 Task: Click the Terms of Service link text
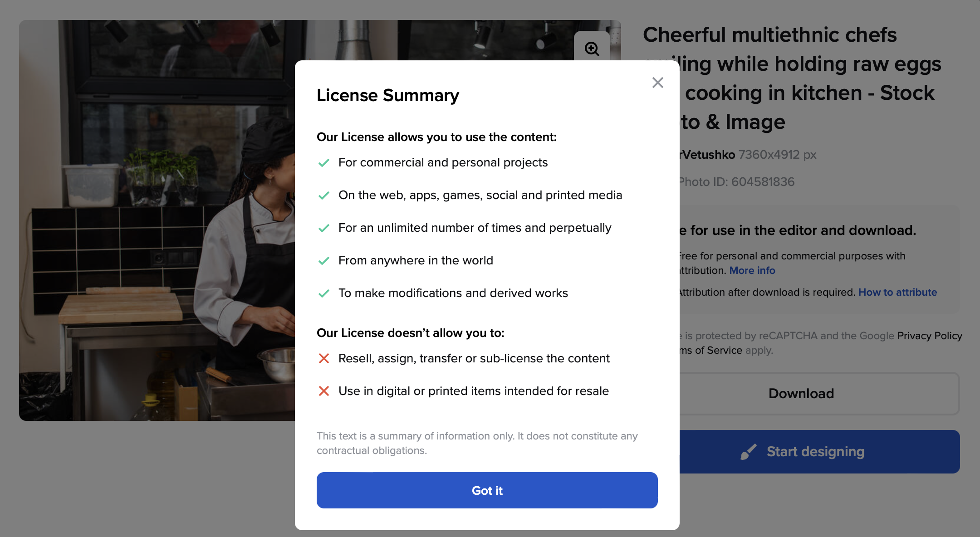711,350
